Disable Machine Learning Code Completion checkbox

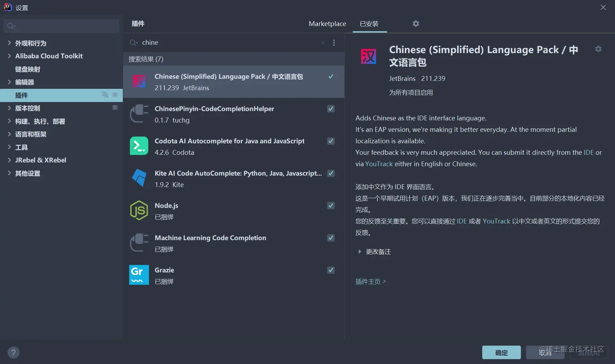pos(331,238)
